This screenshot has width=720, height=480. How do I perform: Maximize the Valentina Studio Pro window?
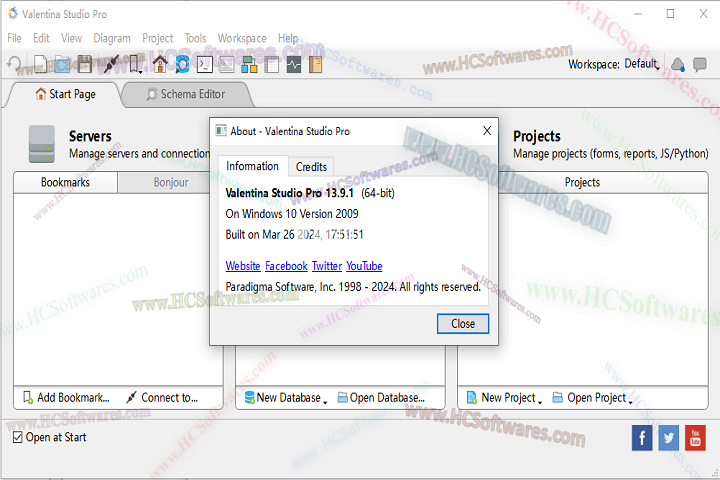coord(670,14)
